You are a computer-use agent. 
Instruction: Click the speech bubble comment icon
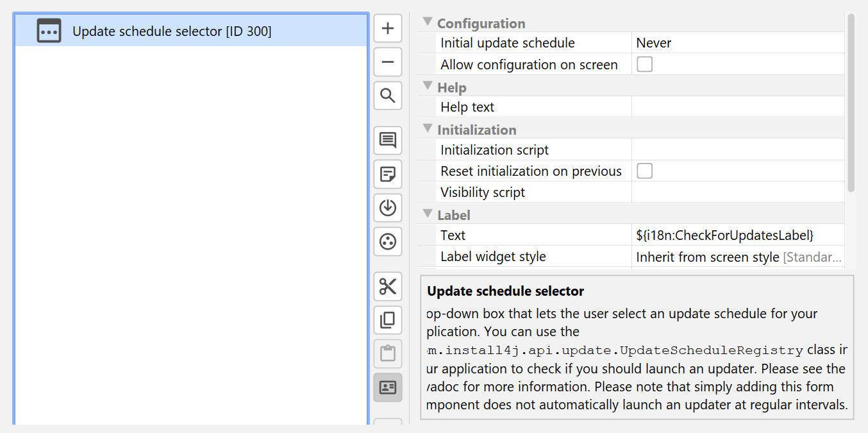pos(388,140)
